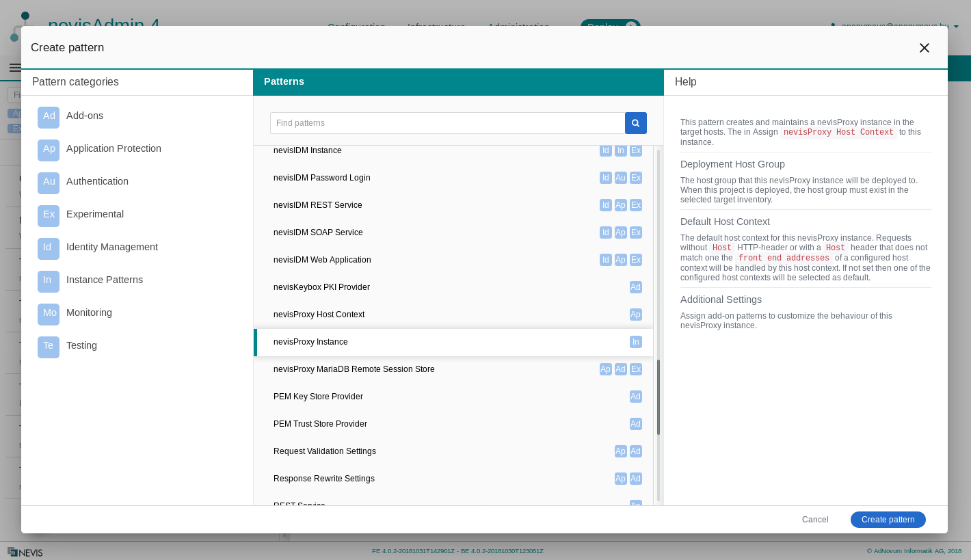Open the user account dropdown arrow
971x560 pixels.
(x=956, y=27)
